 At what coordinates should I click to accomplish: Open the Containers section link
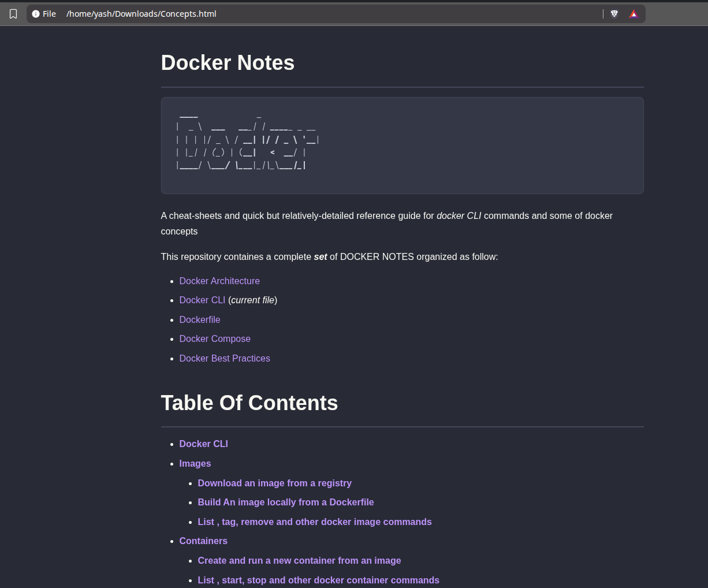[x=203, y=541]
